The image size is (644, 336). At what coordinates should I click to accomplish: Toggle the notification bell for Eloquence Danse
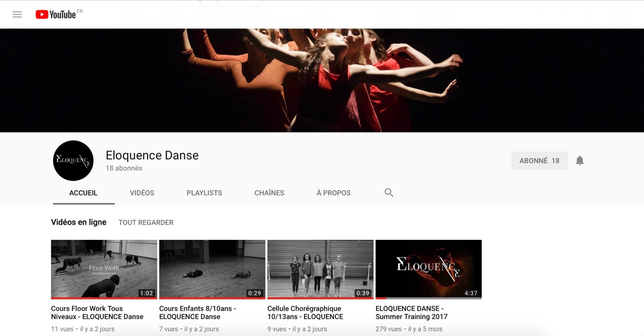pyautogui.click(x=579, y=160)
